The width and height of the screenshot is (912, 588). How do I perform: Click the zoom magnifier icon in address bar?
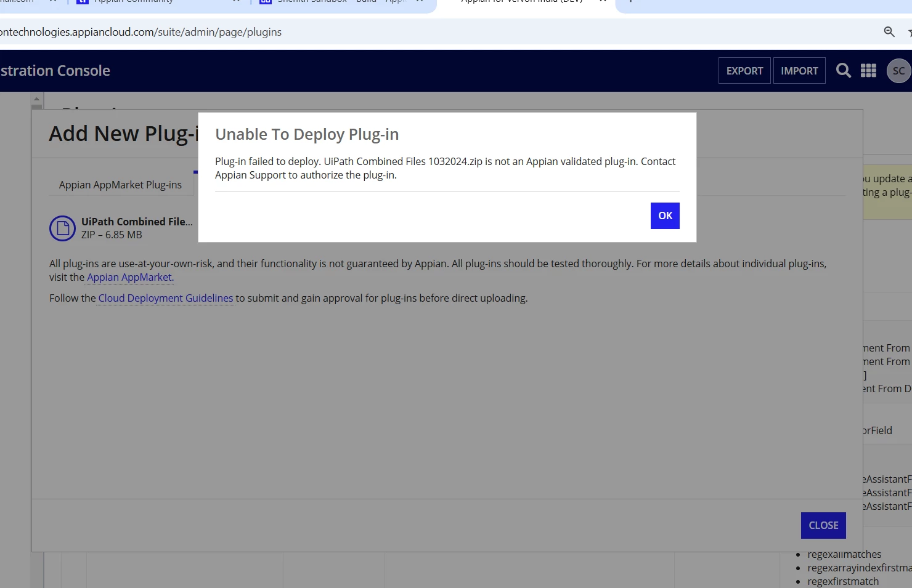point(889,31)
